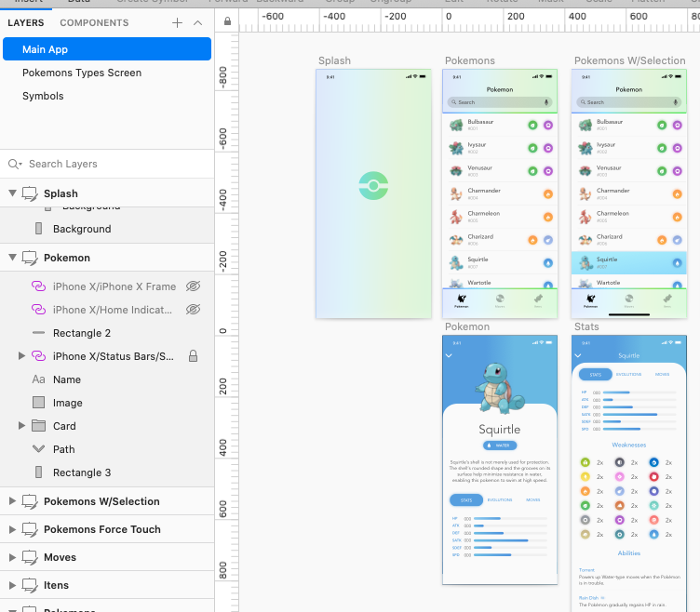This screenshot has height=612, width=700.
Task: Expand the Pokemons Force Touch artboard
Action: pos(12,529)
